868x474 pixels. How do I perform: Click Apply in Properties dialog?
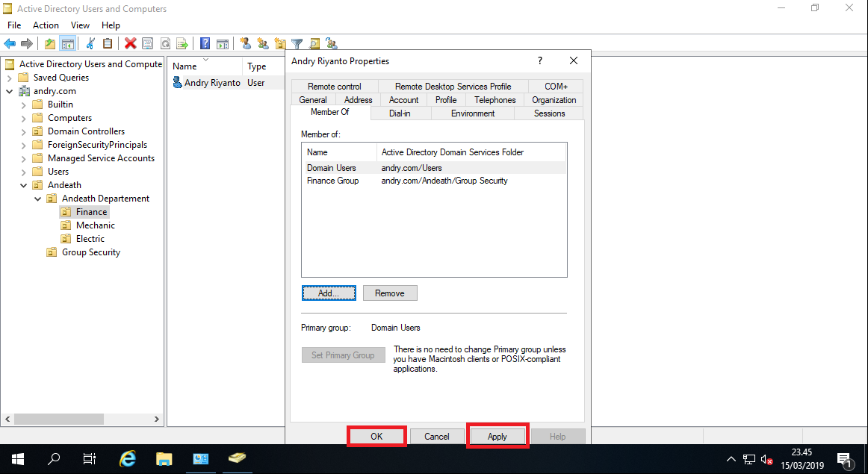point(497,437)
